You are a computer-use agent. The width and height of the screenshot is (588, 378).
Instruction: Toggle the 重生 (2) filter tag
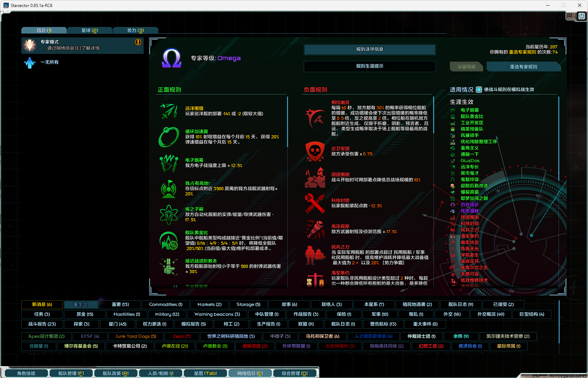click(81, 304)
